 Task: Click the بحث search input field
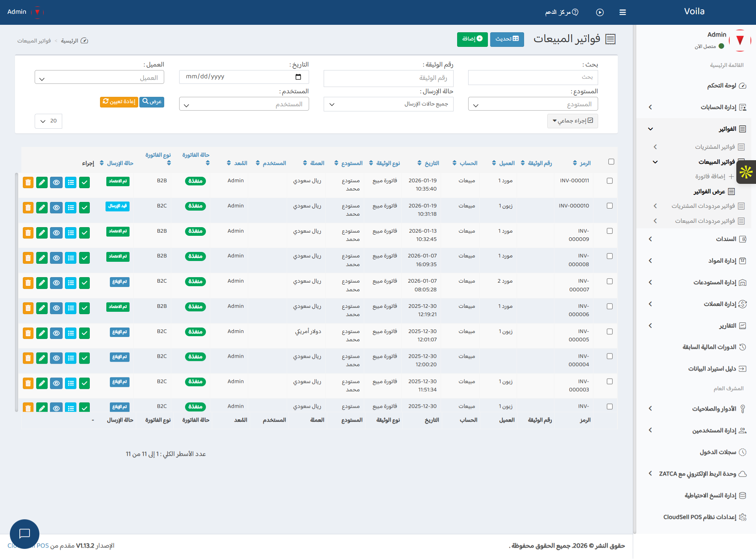[533, 78]
